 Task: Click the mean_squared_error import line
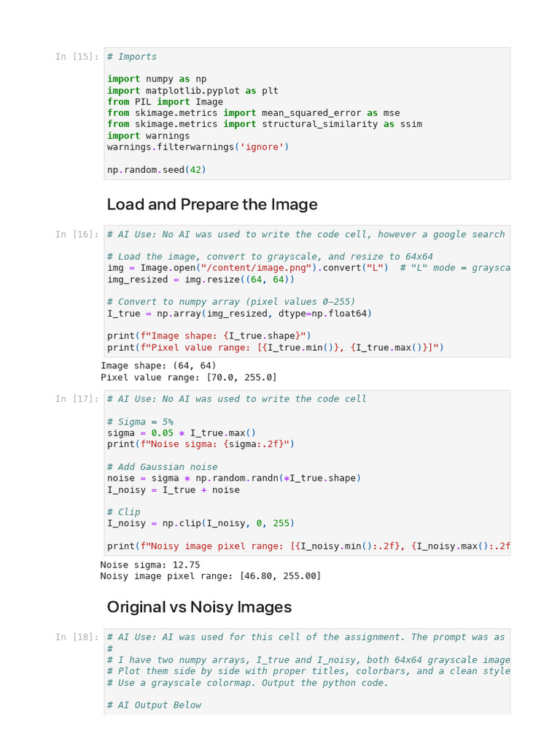(253, 113)
